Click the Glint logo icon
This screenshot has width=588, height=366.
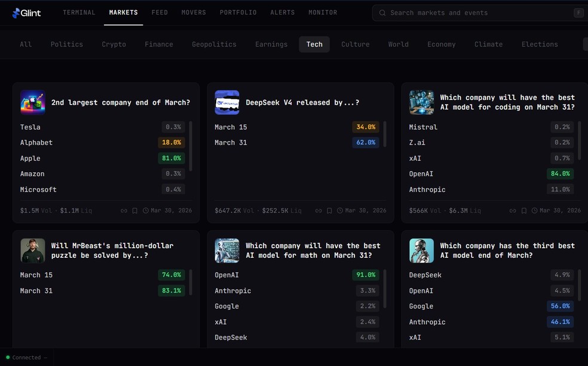[16, 13]
